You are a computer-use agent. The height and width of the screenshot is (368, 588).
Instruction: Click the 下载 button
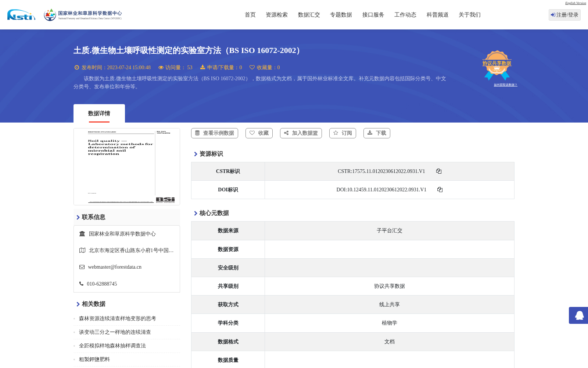[x=377, y=133]
